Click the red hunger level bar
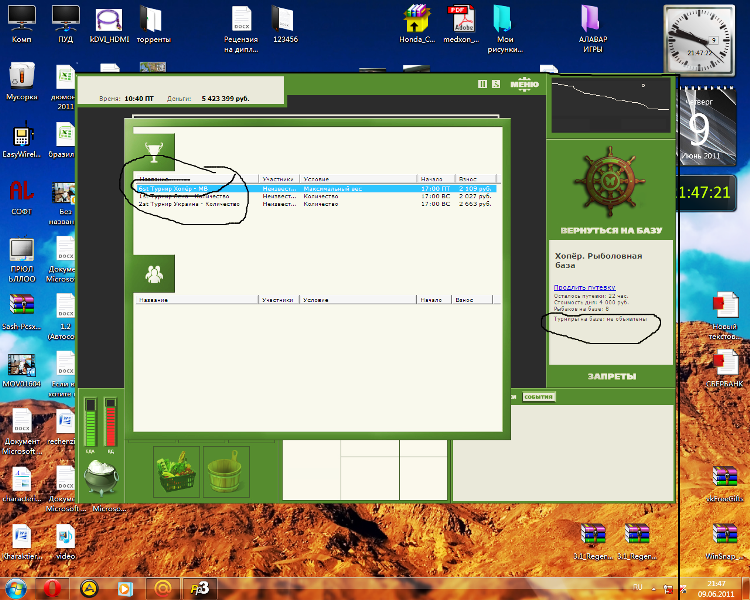 point(110,422)
